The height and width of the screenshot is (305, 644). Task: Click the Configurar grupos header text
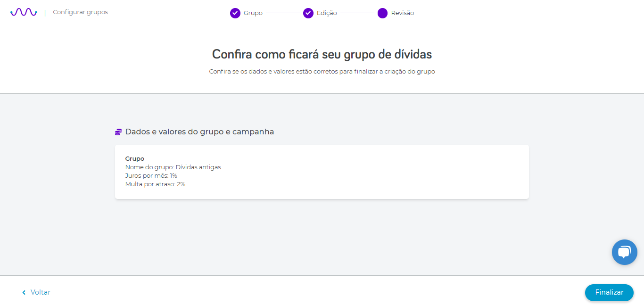pos(80,12)
